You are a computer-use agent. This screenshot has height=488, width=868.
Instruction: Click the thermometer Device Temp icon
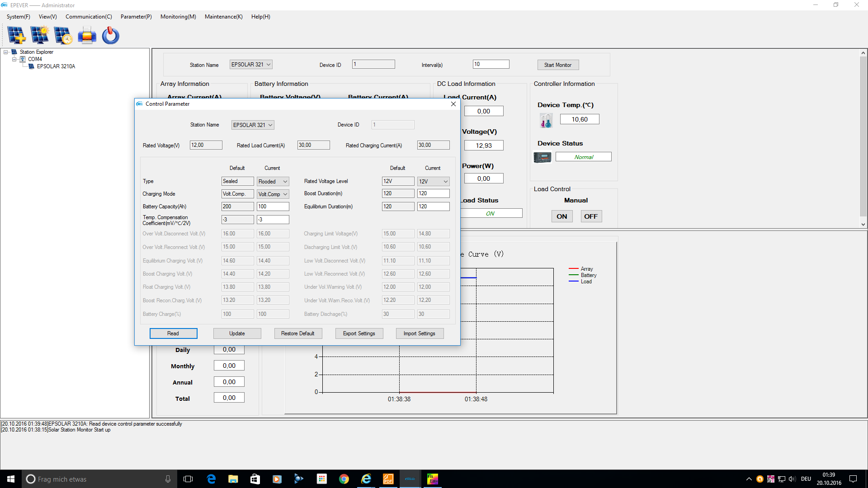click(546, 120)
